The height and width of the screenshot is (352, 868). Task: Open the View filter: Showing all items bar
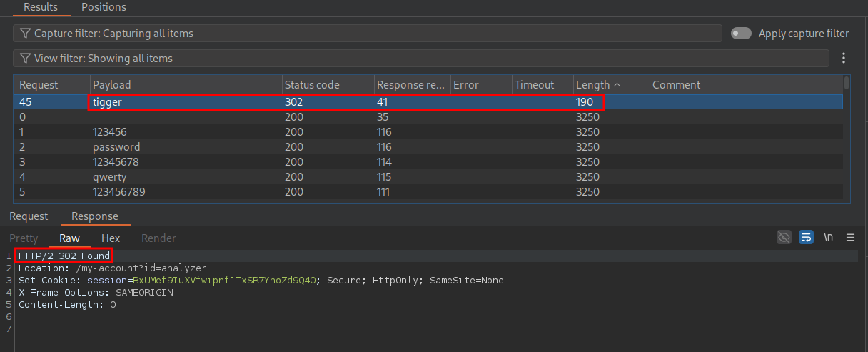coord(421,59)
